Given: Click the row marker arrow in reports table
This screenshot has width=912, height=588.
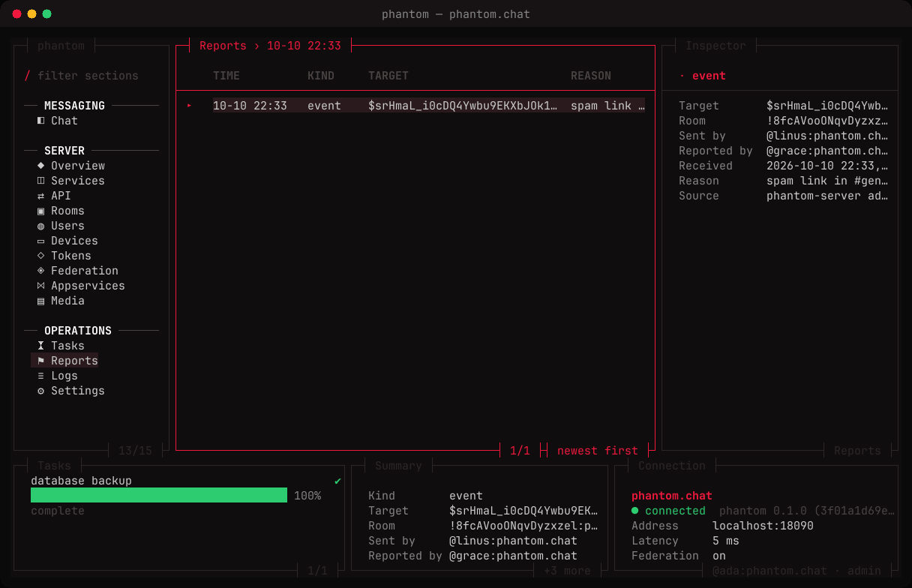Looking at the screenshot, I should click(x=190, y=106).
